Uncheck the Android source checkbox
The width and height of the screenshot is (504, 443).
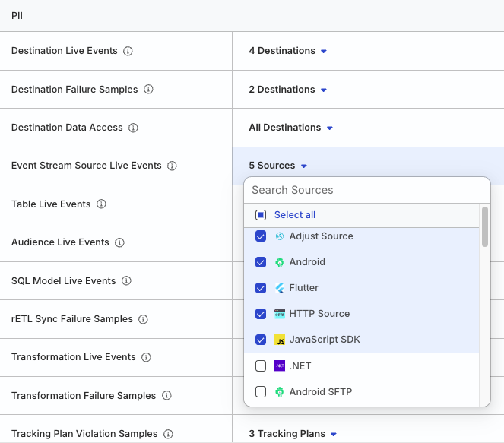point(261,262)
